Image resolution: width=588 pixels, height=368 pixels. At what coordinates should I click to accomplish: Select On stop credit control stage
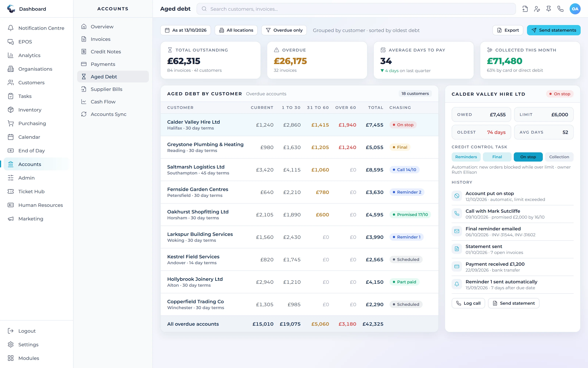(528, 157)
